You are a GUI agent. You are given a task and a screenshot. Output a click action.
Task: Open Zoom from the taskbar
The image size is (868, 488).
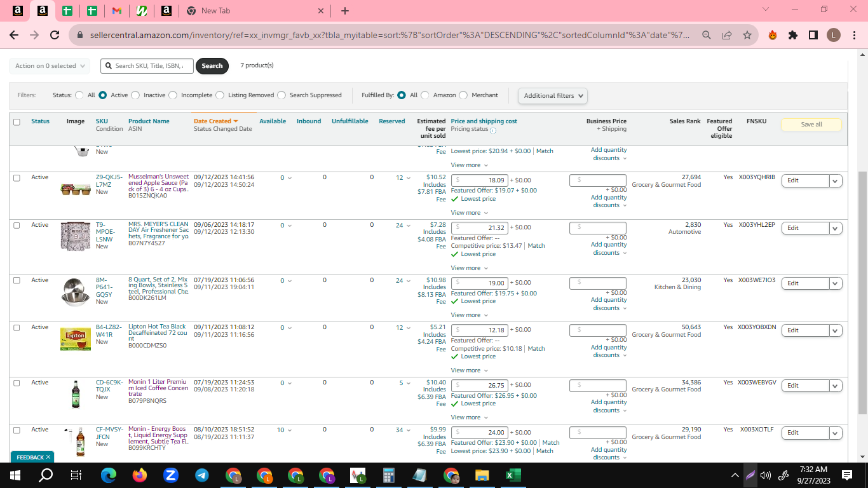tap(170, 475)
